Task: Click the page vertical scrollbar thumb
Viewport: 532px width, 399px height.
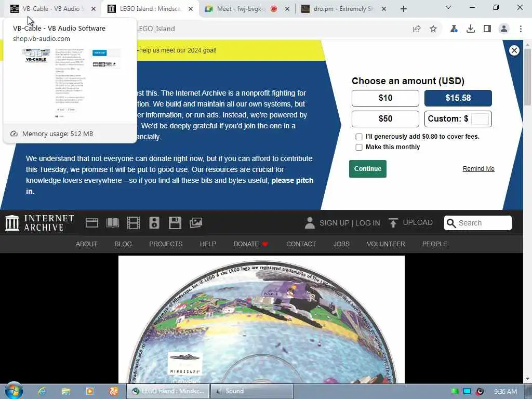Action: (527, 77)
